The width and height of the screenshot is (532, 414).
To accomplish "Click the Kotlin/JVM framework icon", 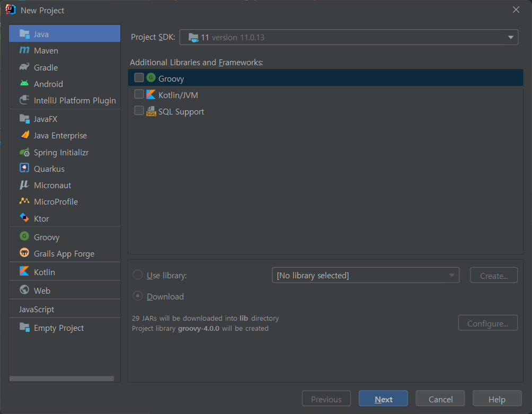I will 151,94.
